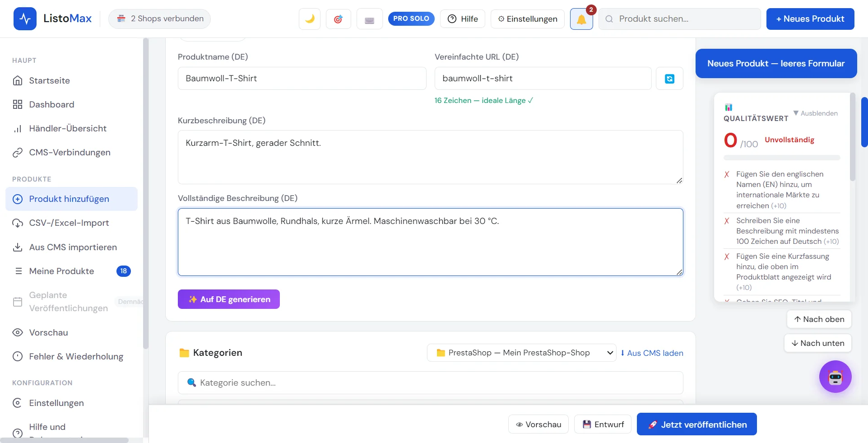Regenerate the simplified URL with the refresh icon
This screenshot has width=868, height=443.
pyautogui.click(x=669, y=79)
